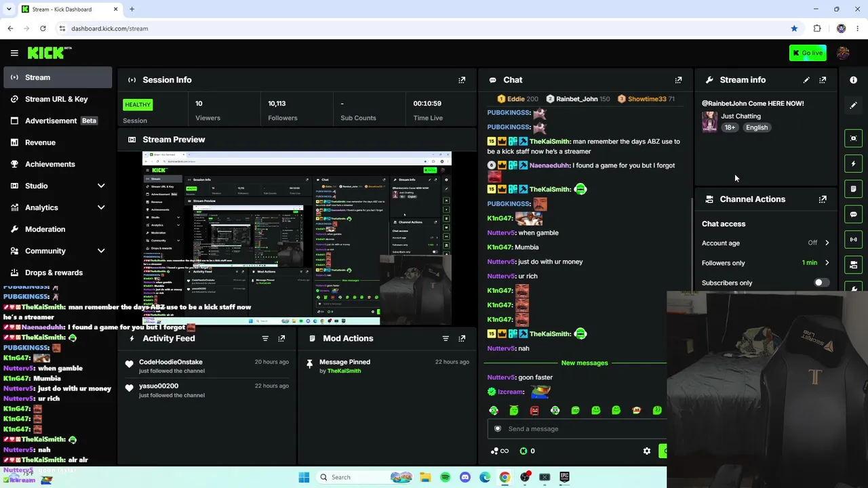Toggle Subscribers only chat switch
The image size is (868, 488).
click(821, 283)
